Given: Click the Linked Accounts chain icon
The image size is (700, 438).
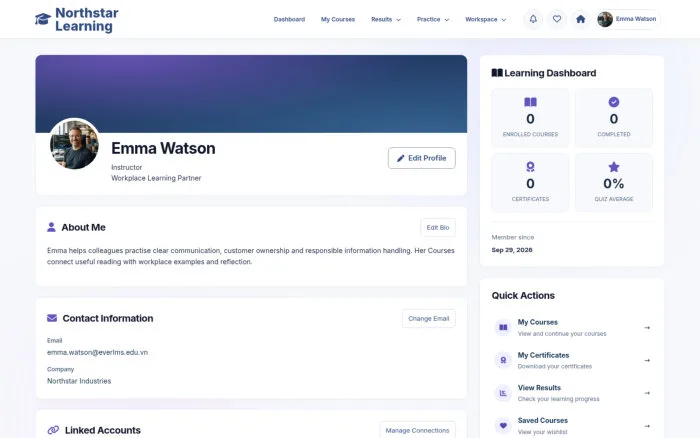Looking at the screenshot, I should (53, 430).
